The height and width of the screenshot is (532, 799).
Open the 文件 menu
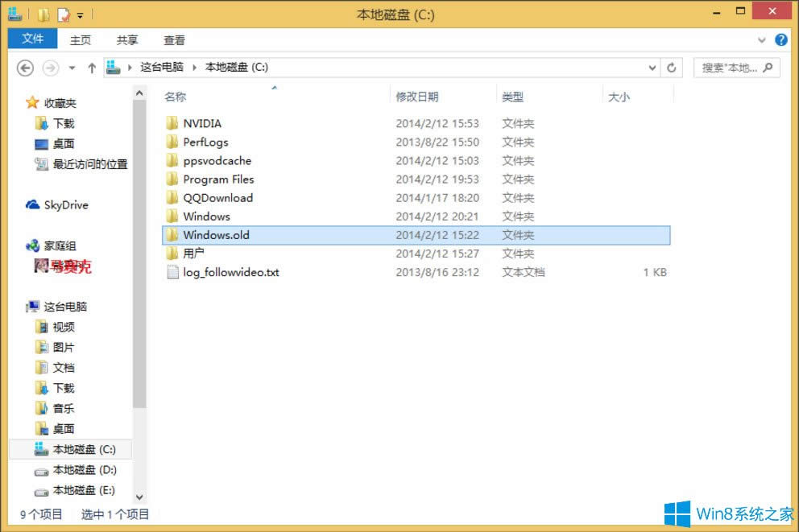pos(31,39)
